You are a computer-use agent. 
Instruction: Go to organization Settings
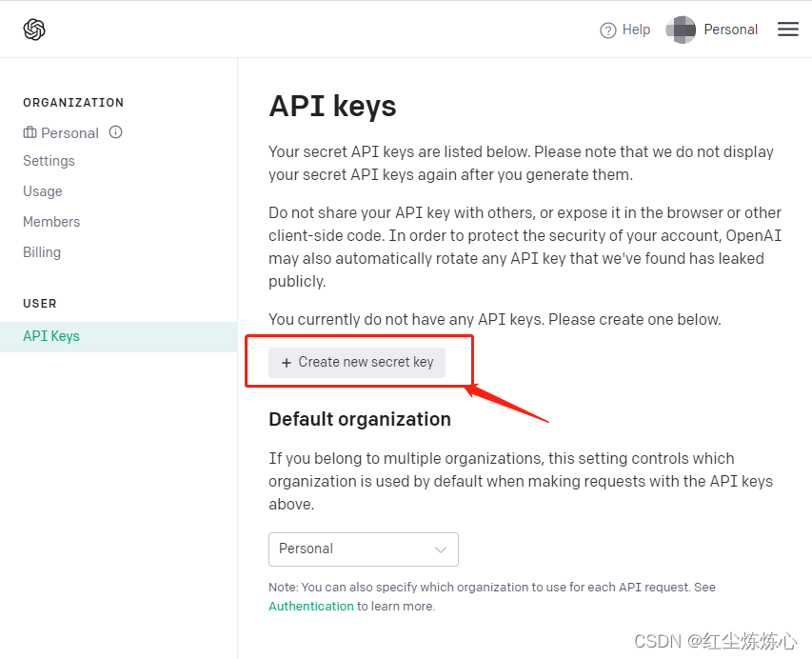point(49,161)
